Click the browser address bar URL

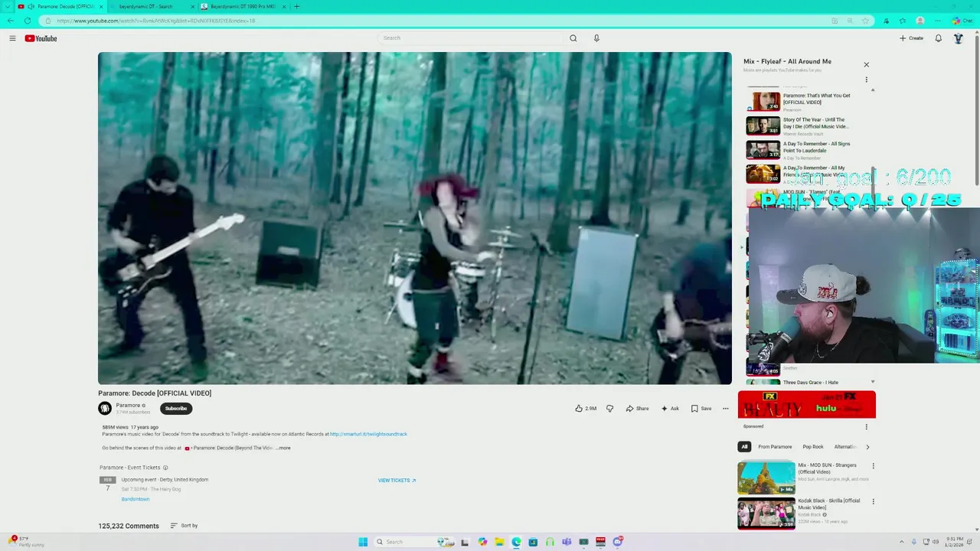click(155, 21)
